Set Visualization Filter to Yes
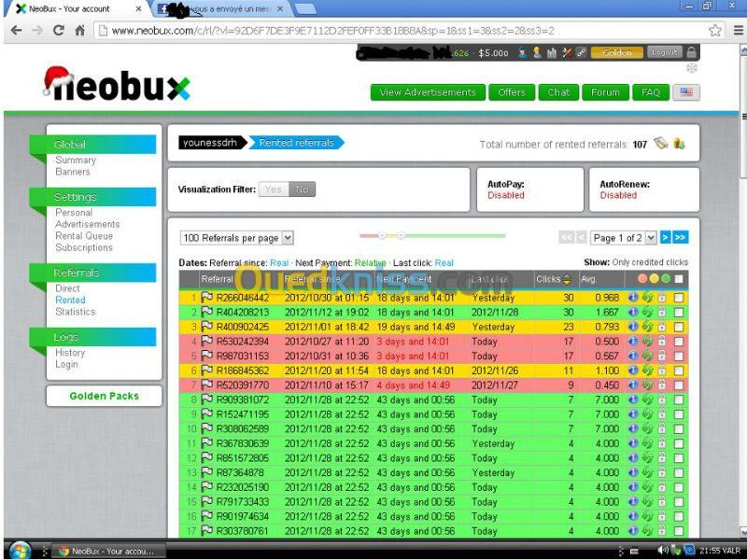 (274, 189)
